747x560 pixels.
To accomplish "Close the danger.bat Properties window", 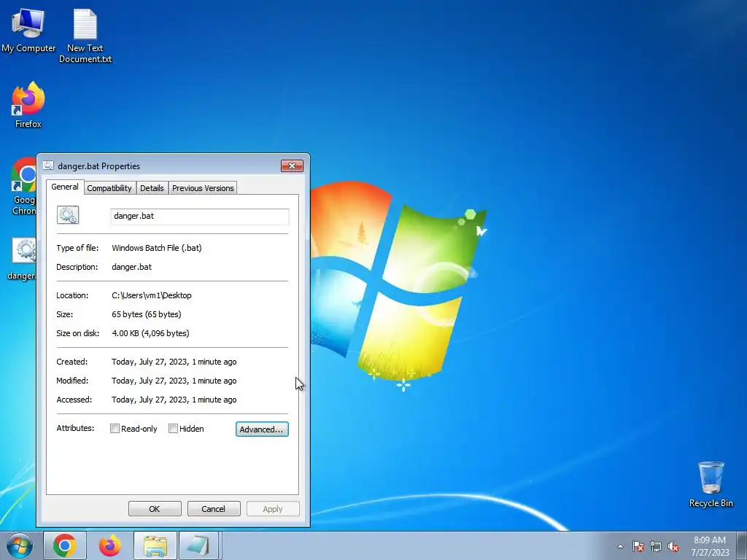I will [292, 166].
